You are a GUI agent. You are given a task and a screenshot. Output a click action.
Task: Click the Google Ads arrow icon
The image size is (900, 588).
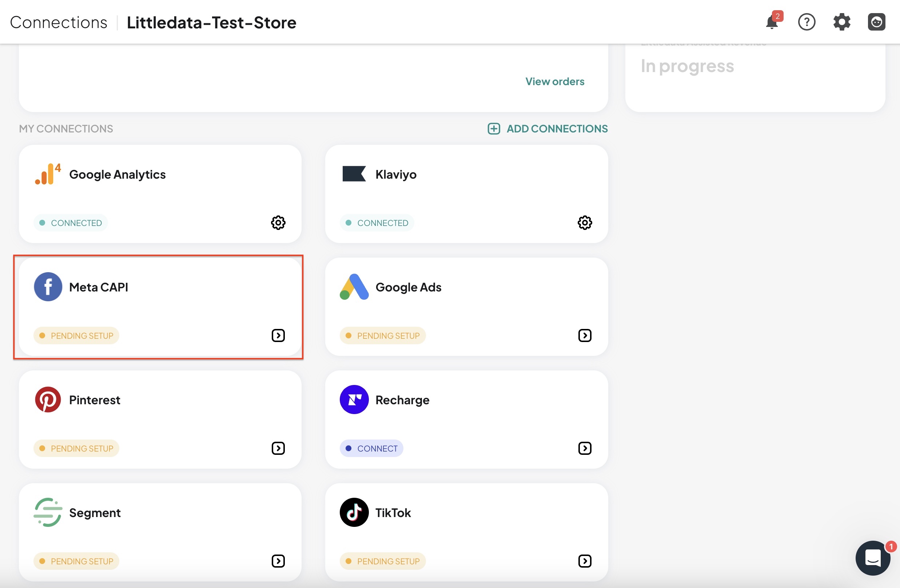point(584,335)
